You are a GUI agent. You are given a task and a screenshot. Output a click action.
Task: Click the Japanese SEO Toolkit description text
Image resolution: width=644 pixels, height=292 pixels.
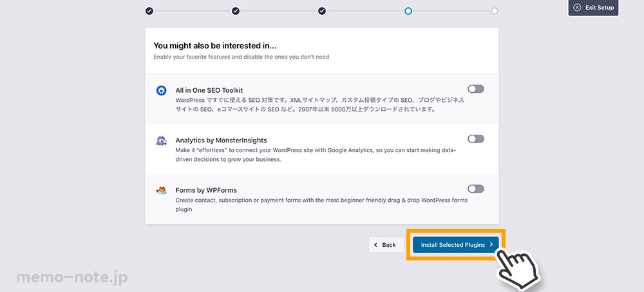[x=319, y=105]
